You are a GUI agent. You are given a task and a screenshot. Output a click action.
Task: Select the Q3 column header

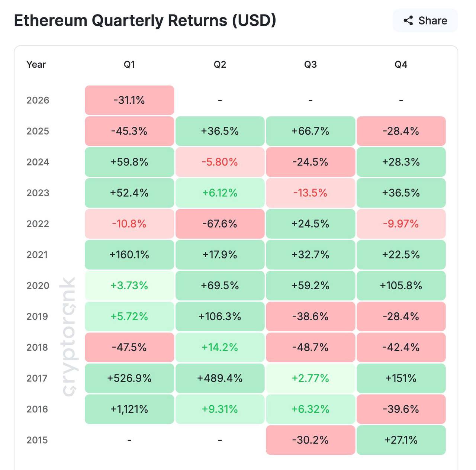coord(311,64)
